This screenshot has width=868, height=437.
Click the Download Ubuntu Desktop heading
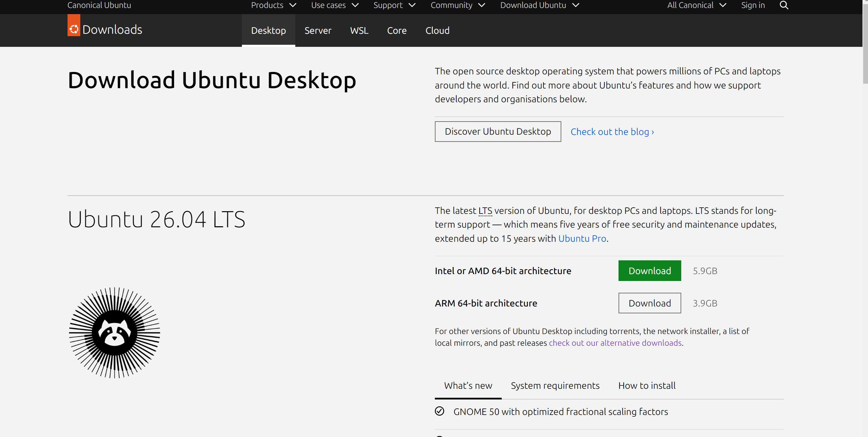(x=212, y=81)
